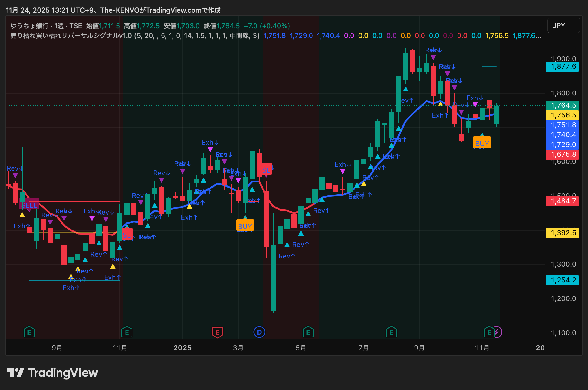The width and height of the screenshot is (588, 390).
Task: Click the purple SELL signal label
Action: point(29,205)
